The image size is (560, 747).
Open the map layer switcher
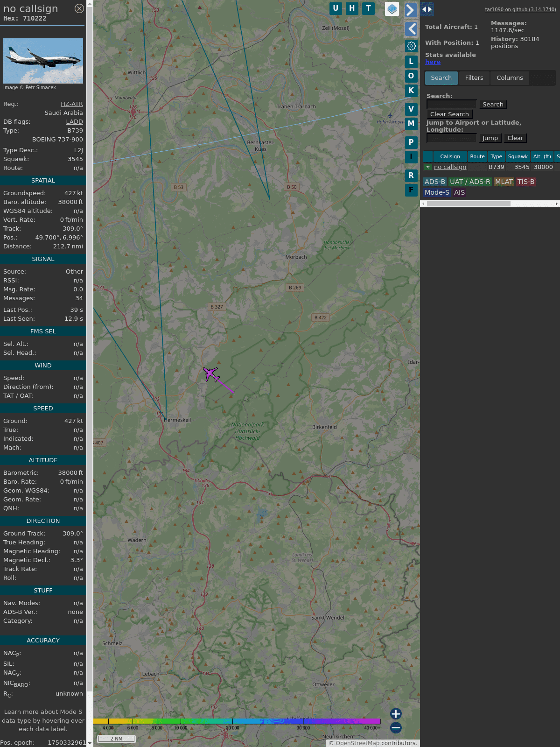tap(392, 9)
